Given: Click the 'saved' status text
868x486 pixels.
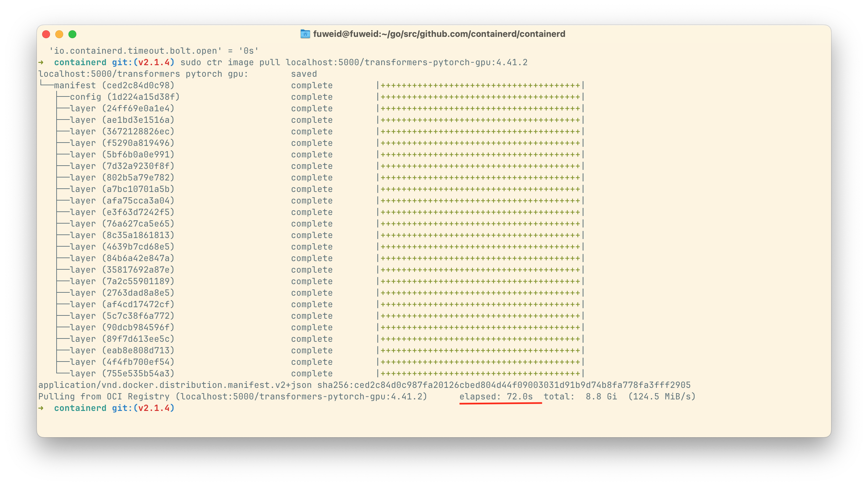Looking at the screenshot, I should point(304,74).
